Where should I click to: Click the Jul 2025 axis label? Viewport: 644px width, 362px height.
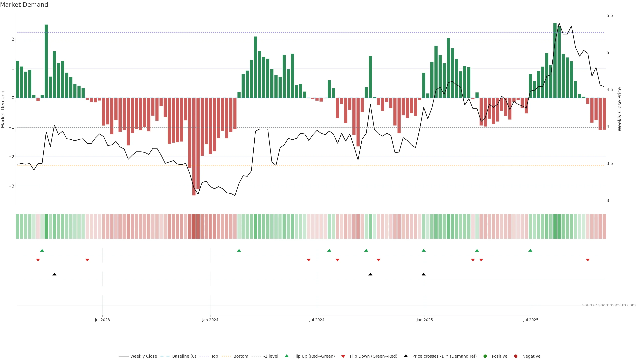(531, 320)
